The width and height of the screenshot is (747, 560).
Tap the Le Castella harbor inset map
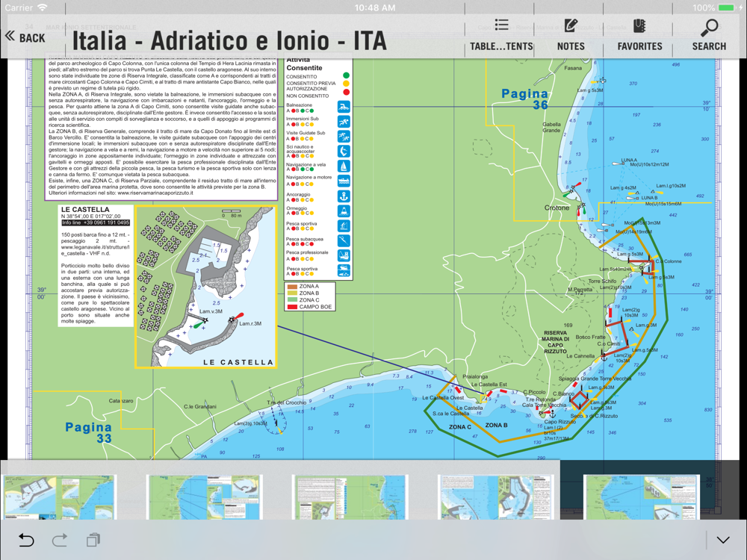tap(206, 287)
